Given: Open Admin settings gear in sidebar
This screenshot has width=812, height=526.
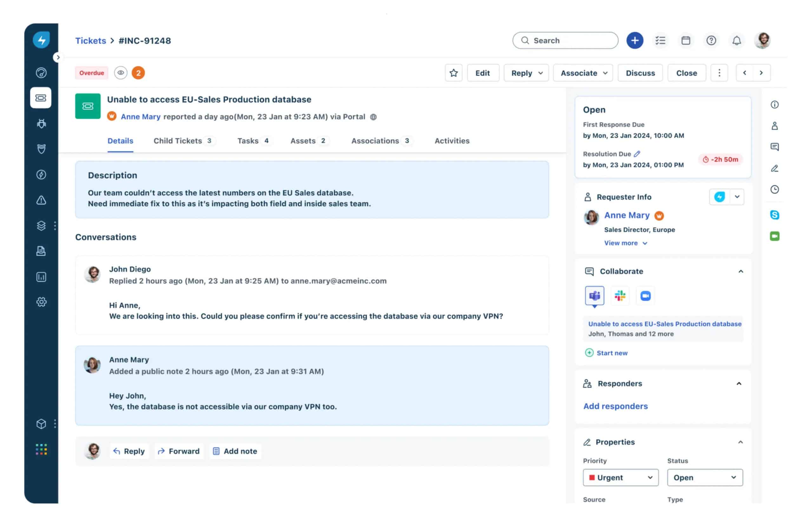Looking at the screenshot, I should pos(41,302).
